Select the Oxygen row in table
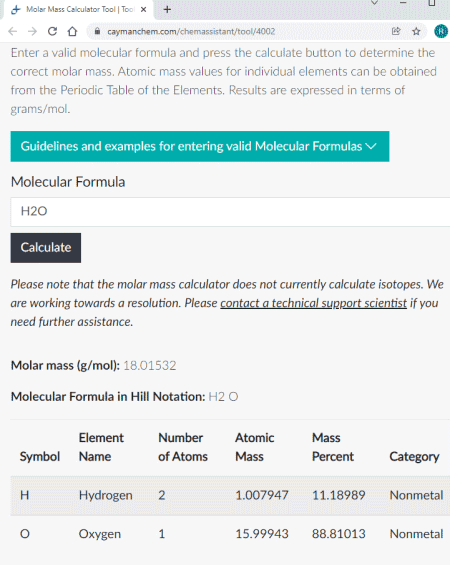Viewport: 450px width, 565px height. [x=230, y=534]
